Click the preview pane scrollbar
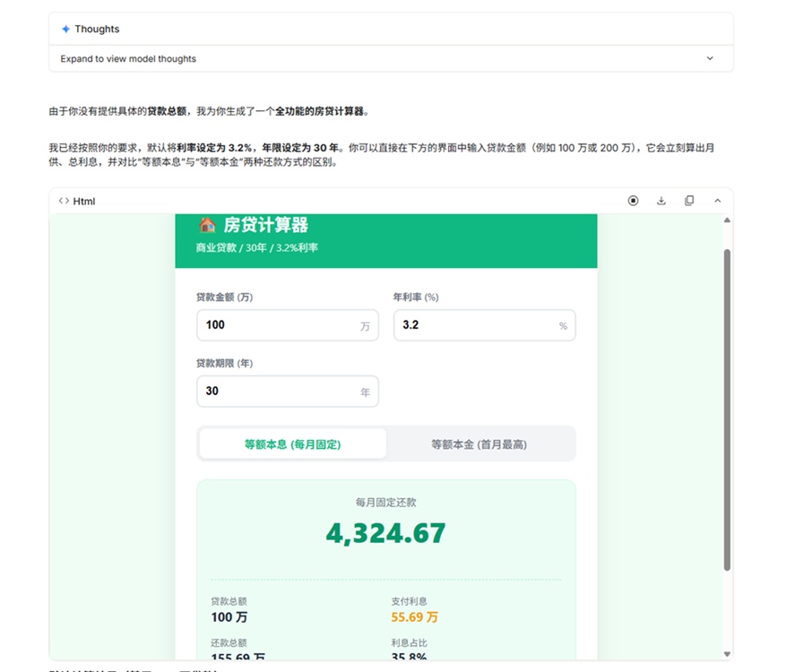 [x=724, y=403]
